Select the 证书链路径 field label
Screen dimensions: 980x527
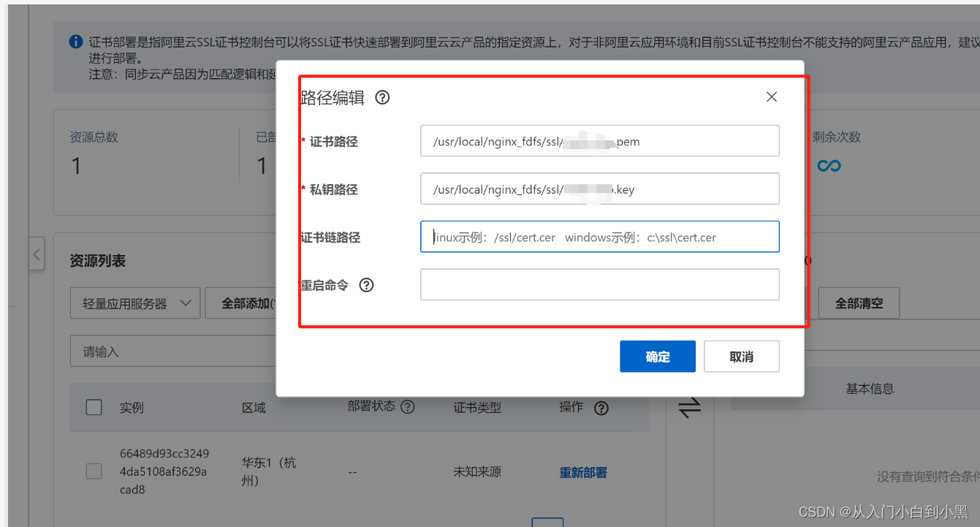(x=330, y=238)
